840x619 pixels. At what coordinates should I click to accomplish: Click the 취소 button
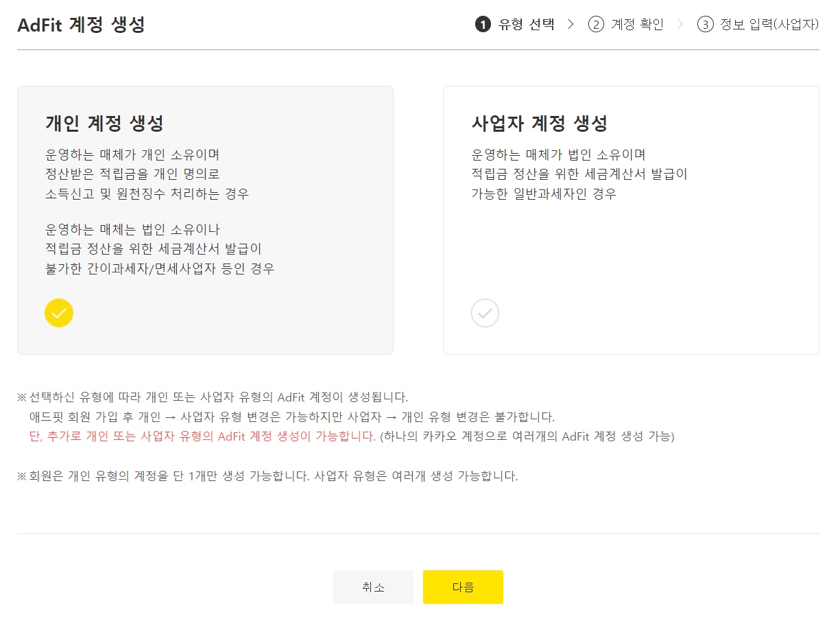[373, 587]
